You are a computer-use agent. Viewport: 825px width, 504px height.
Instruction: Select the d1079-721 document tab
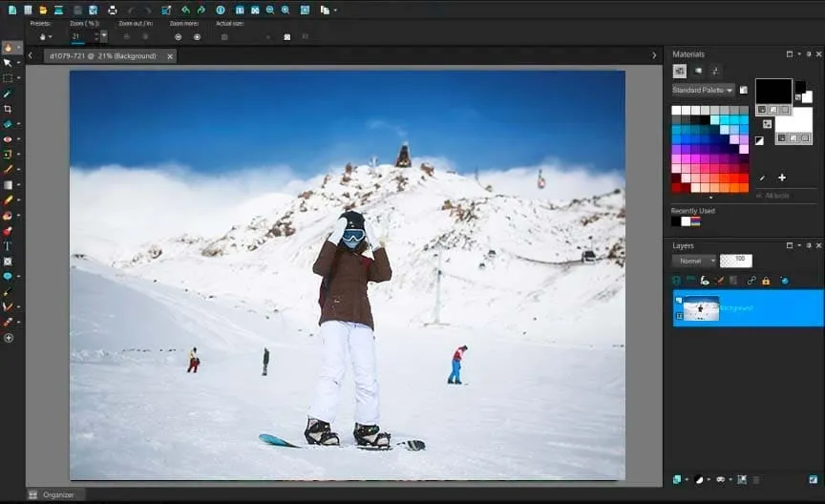(x=106, y=56)
